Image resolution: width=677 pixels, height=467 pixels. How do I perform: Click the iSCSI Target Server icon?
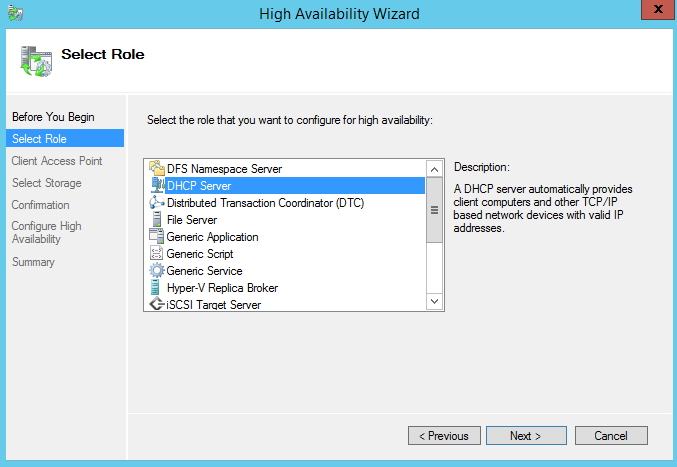[156, 304]
